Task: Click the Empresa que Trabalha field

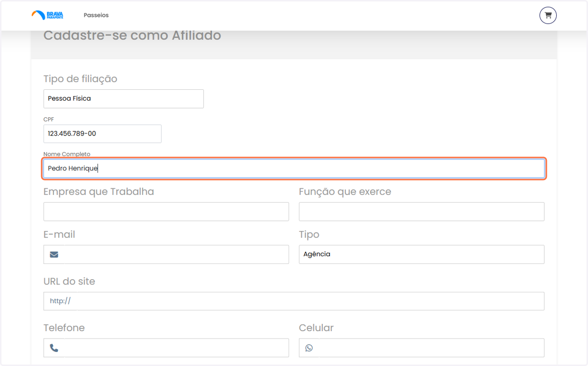Action: point(166,211)
